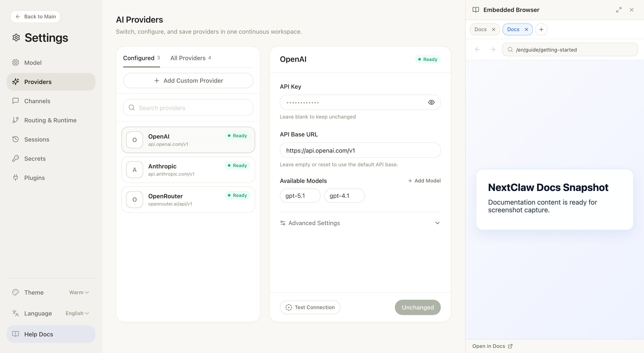Open the Theme dropdown showing Warm
Viewport: 644px width, 353px height.
click(x=79, y=292)
